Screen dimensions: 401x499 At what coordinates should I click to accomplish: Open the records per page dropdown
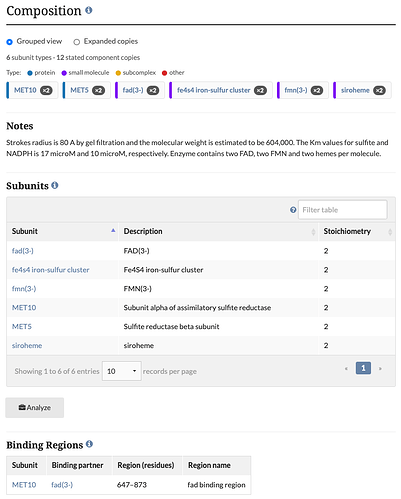point(122,371)
